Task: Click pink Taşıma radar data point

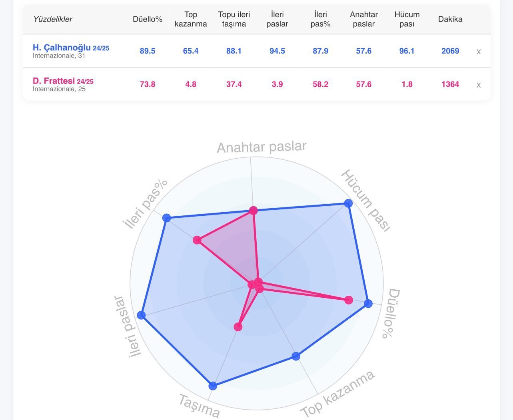Action: [x=238, y=327]
